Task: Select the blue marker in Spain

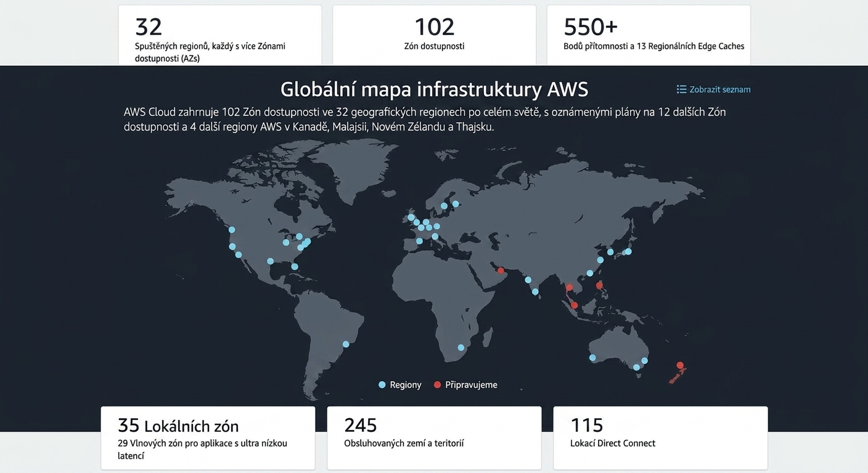Action: point(419,241)
